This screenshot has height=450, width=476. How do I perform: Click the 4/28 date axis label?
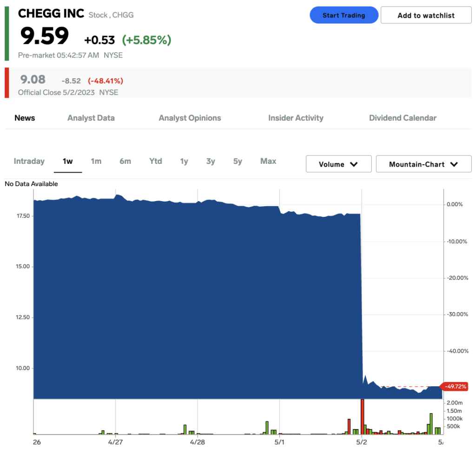(197, 442)
